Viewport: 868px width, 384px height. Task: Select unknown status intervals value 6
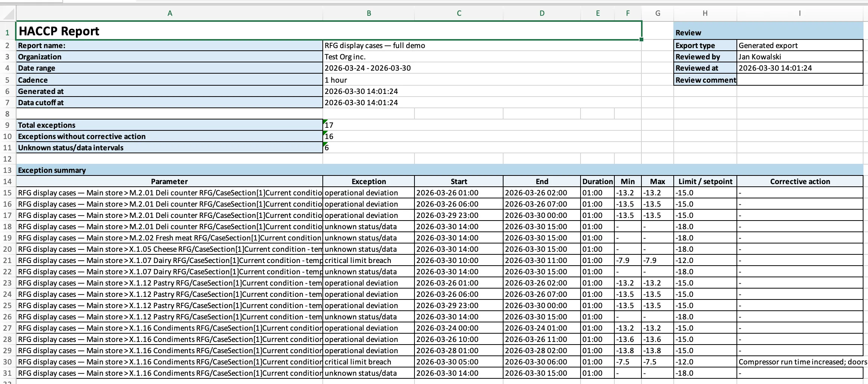coord(482,148)
